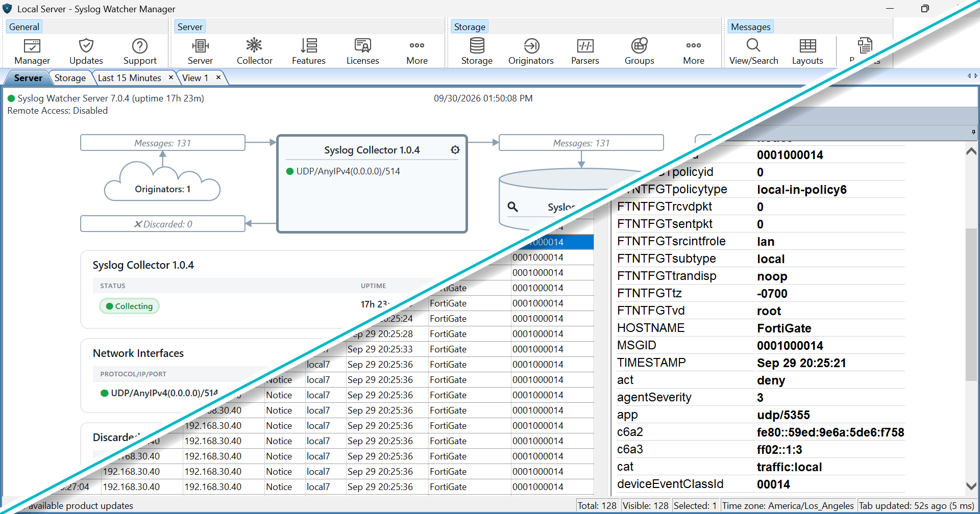
Task: Close the Last 15 Minutes tab
Action: [171, 78]
